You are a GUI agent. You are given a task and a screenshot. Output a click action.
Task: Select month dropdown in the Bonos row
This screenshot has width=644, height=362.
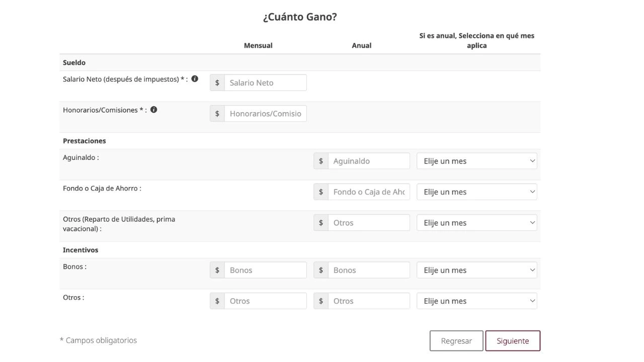tap(476, 270)
